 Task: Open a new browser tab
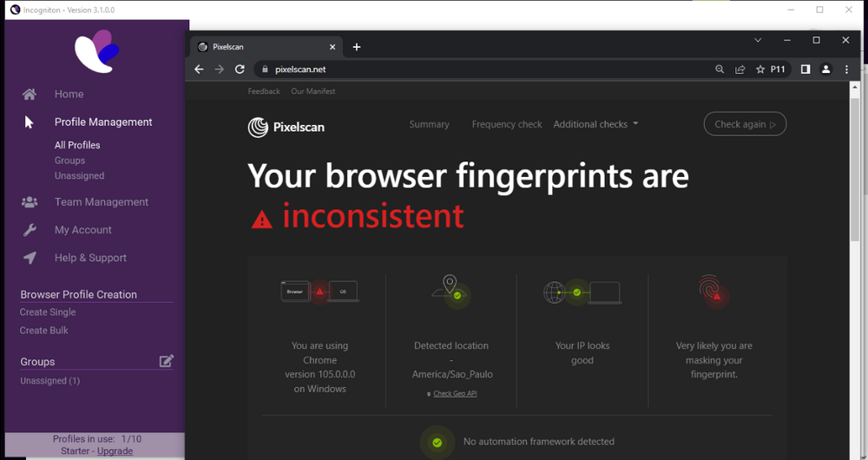(357, 47)
